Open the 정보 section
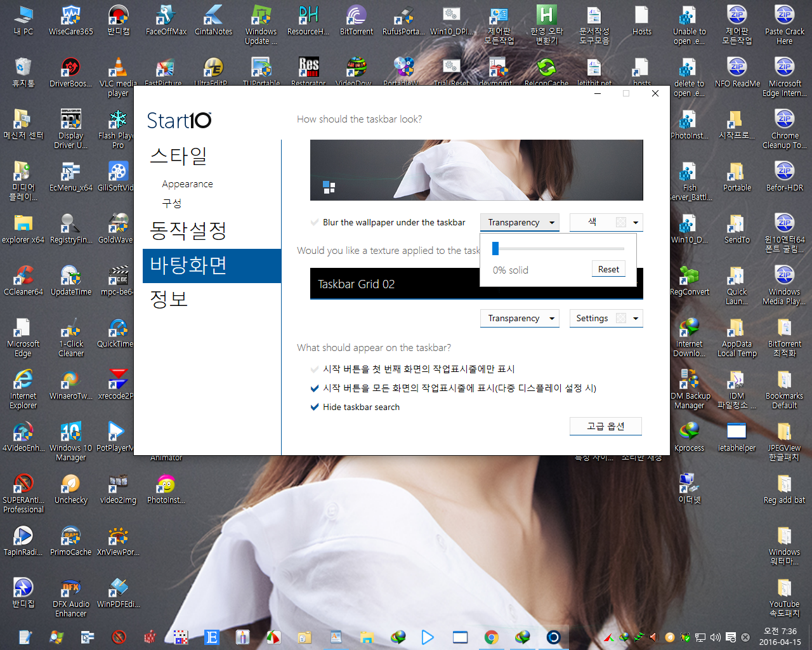The width and height of the screenshot is (812, 650). [169, 299]
